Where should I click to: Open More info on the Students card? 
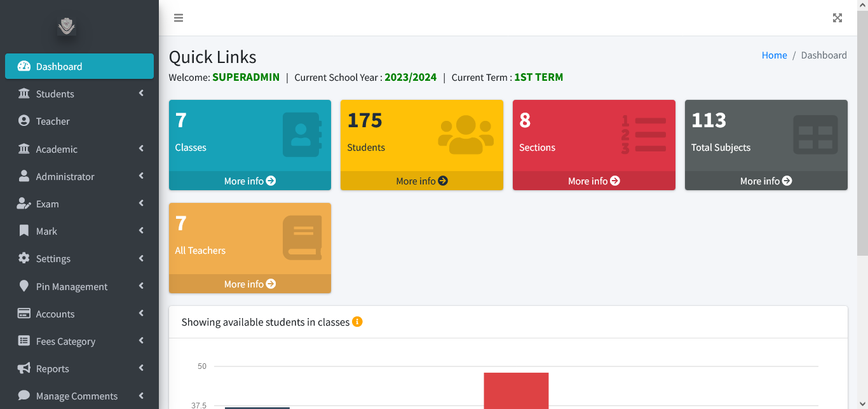422,181
